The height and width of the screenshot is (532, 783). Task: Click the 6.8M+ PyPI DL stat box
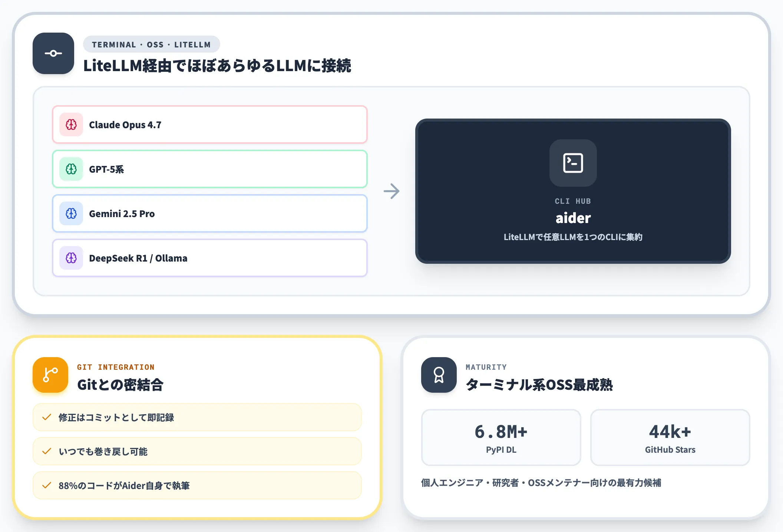pos(501,438)
